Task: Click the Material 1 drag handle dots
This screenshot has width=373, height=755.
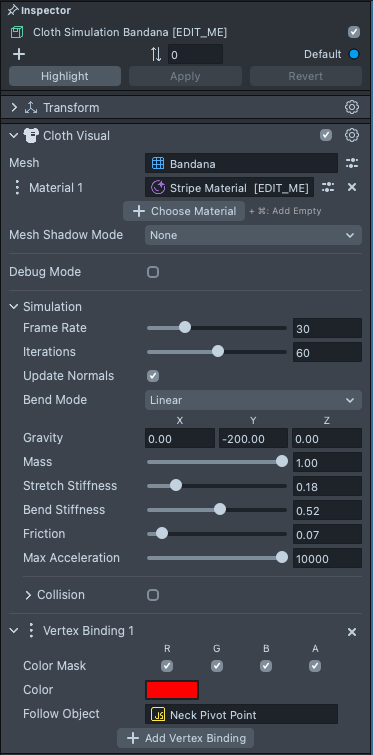Action: pyautogui.click(x=17, y=187)
